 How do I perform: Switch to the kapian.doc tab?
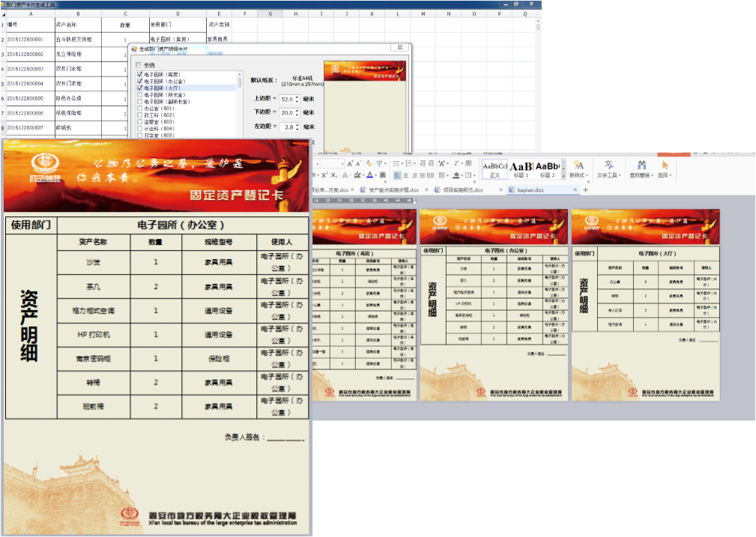(530, 190)
